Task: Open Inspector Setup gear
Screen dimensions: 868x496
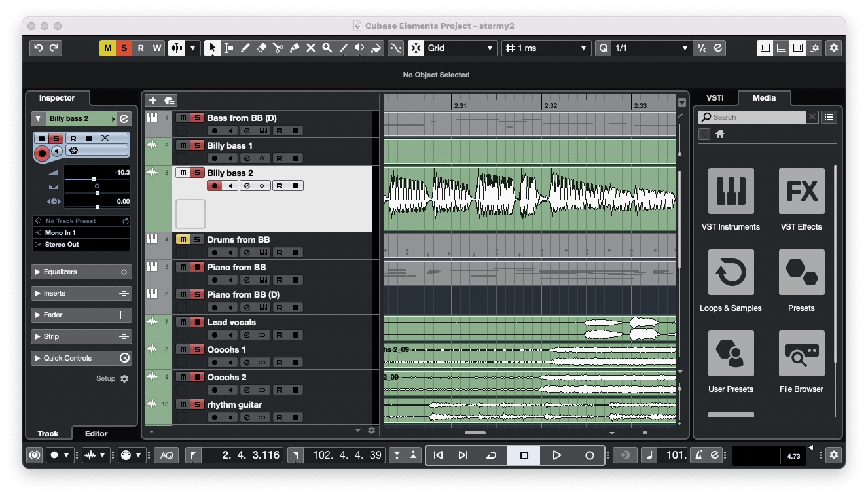Action: point(124,379)
